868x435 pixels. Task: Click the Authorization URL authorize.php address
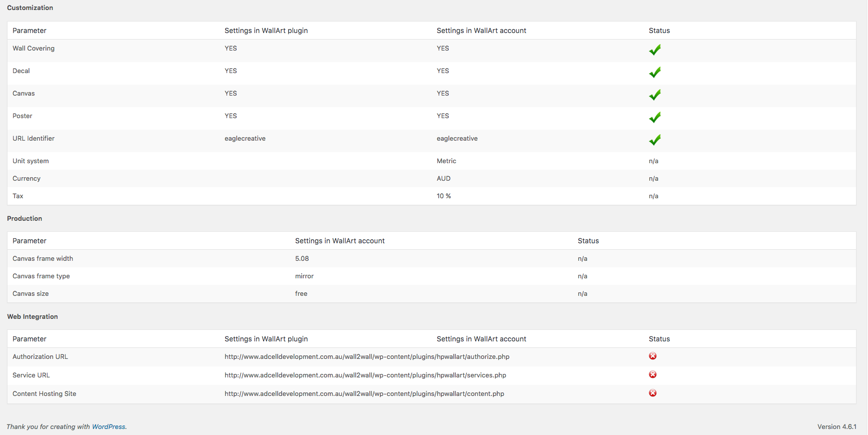coord(367,356)
